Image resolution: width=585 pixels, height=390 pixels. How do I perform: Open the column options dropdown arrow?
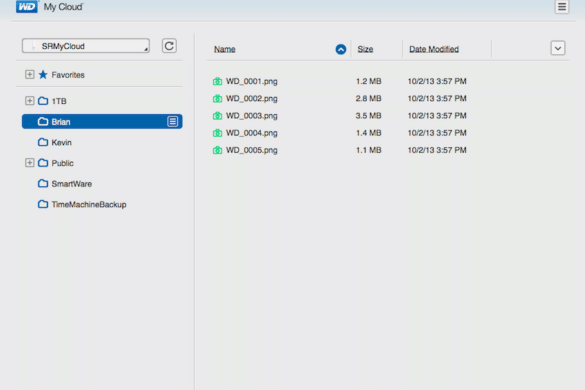pyautogui.click(x=558, y=48)
